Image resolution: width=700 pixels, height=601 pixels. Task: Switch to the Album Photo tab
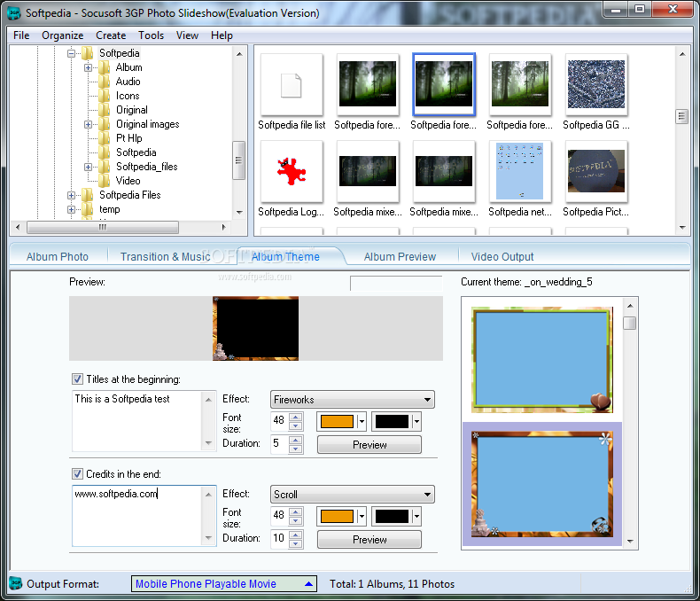57,257
